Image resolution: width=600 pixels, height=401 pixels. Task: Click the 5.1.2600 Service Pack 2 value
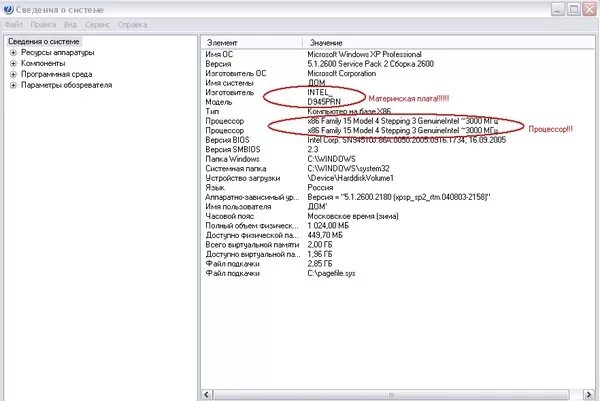pyautogui.click(x=370, y=64)
